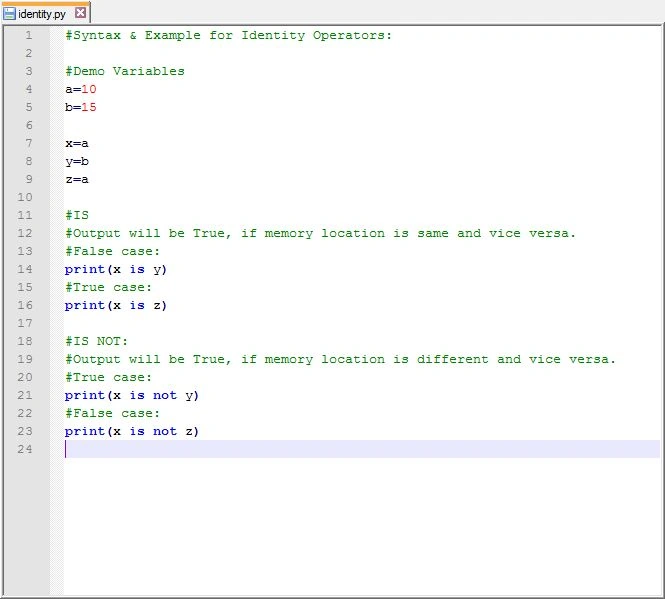Place cursor on line 'a=10'
The height and width of the screenshot is (599, 665).
pos(81,89)
